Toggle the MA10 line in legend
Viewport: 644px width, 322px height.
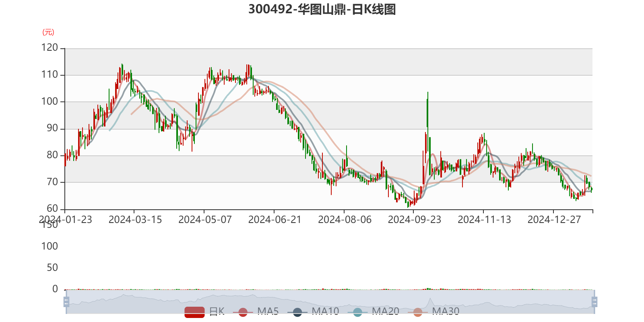[x=313, y=312]
